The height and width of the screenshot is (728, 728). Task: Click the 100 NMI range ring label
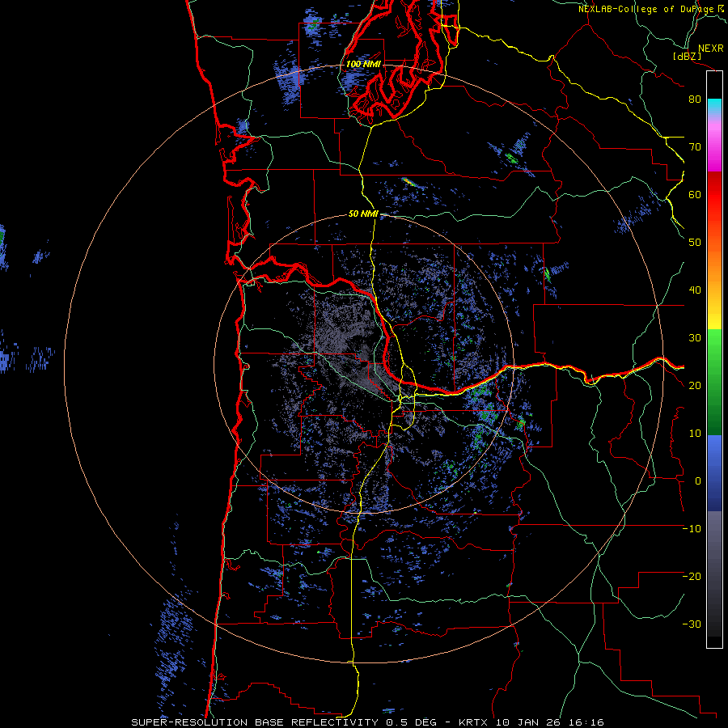pos(363,64)
